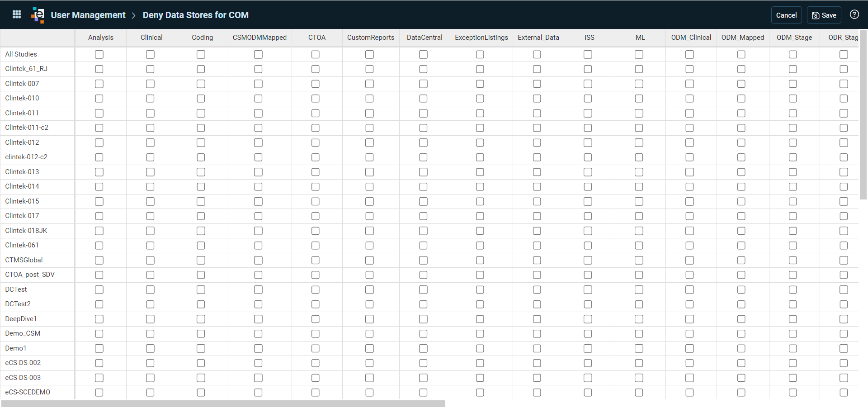Select the Coding column header
Screen dimensions: 868x408
coord(202,38)
